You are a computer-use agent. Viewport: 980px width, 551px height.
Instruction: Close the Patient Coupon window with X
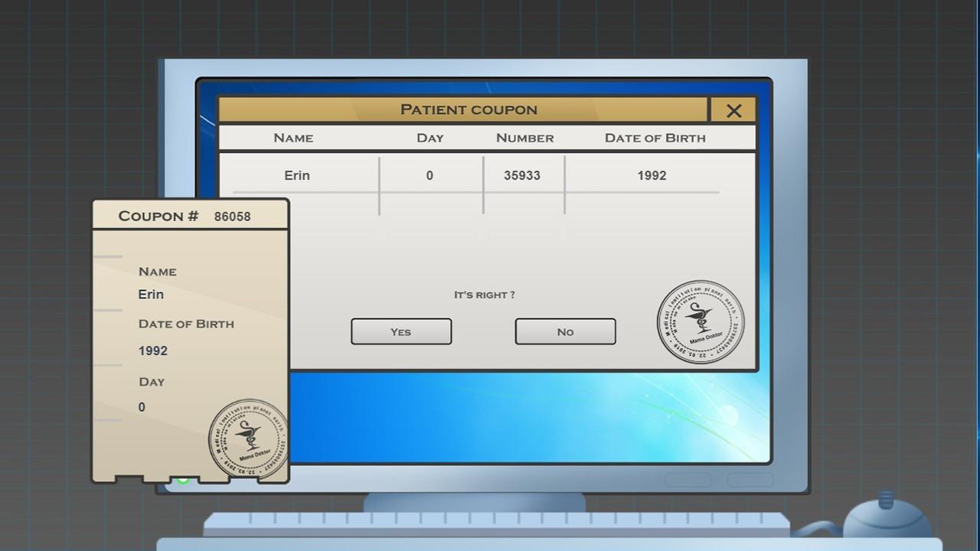point(733,110)
